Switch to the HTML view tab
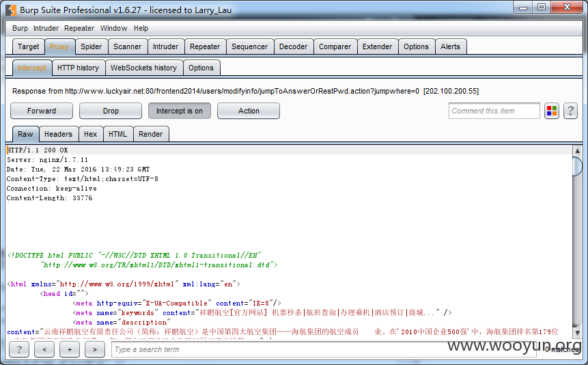Screen dimensions: 588x365 point(117,134)
